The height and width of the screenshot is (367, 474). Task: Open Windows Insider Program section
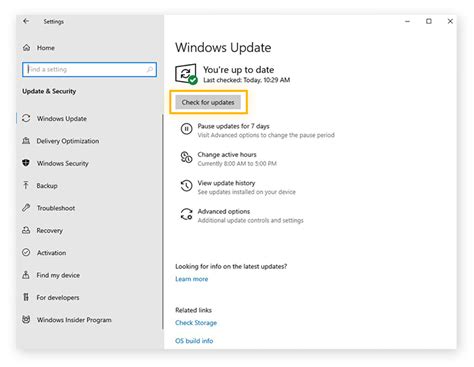point(74,320)
